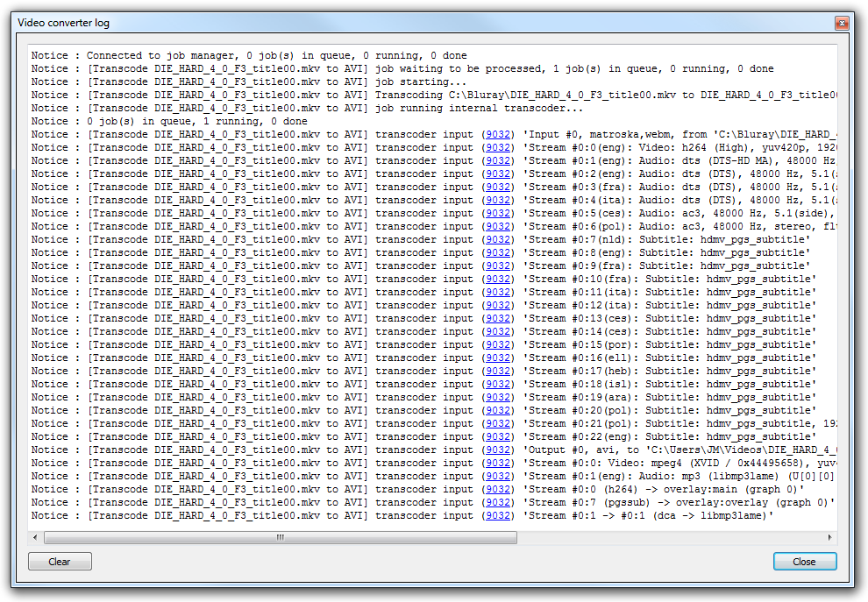Viewport: 868px width, 602px height.
Task: Click the horizontal scrollbar's right arrow
Action: 829,538
